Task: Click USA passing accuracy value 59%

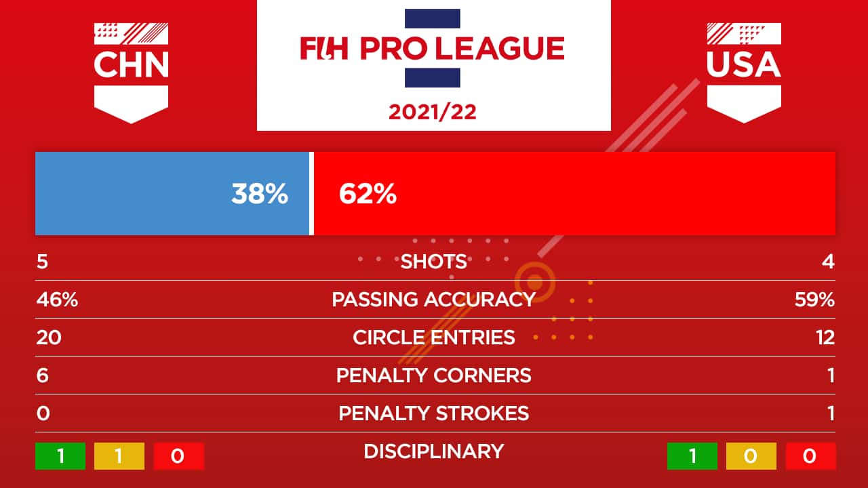Action: click(814, 300)
